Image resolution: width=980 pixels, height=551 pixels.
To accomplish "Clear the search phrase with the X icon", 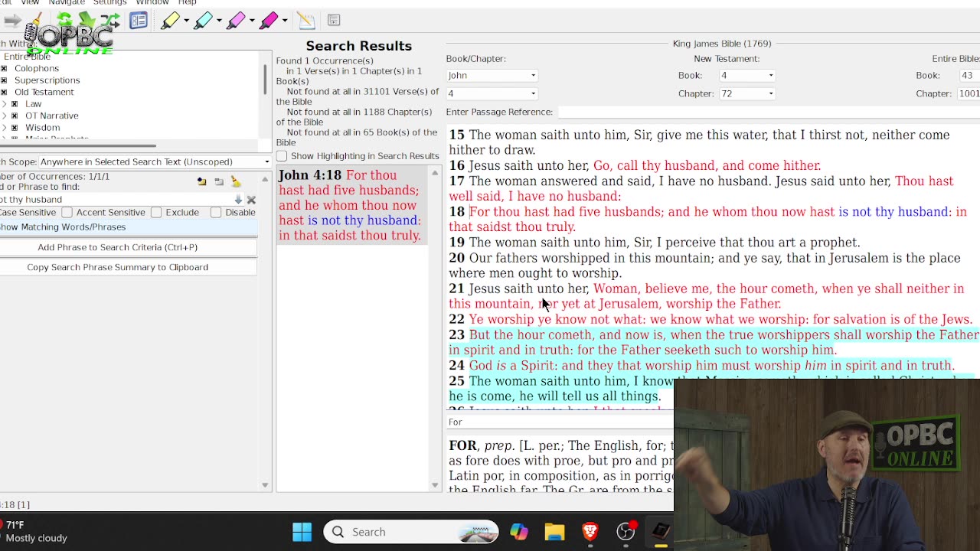I will click(251, 200).
